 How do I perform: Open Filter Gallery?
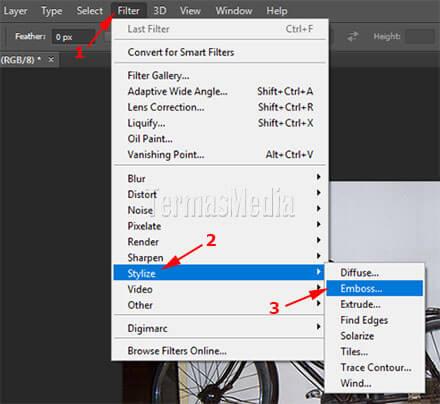coord(218,76)
